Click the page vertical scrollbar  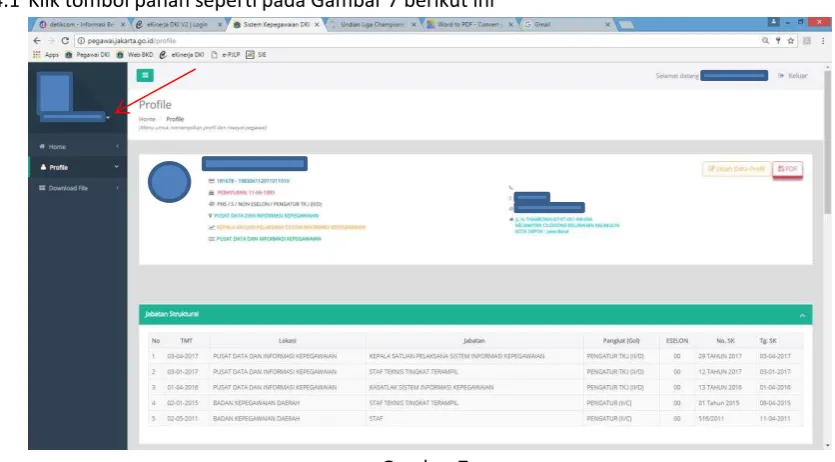click(827, 143)
